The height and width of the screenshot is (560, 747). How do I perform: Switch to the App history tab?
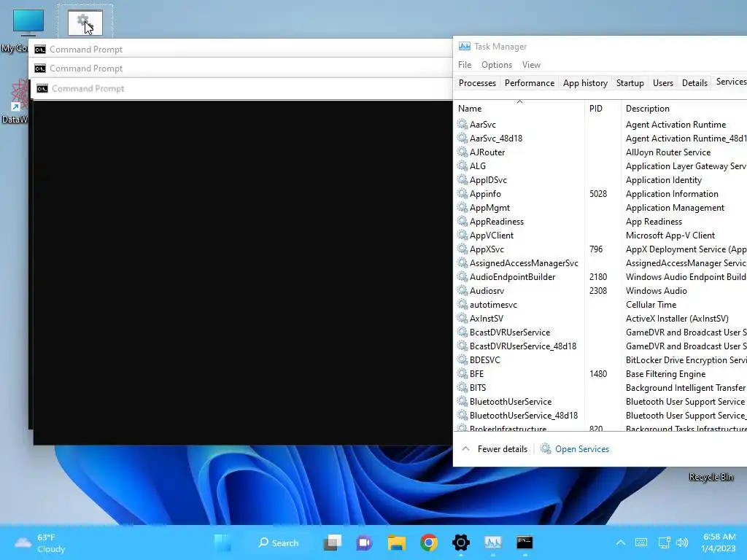(585, 83)
